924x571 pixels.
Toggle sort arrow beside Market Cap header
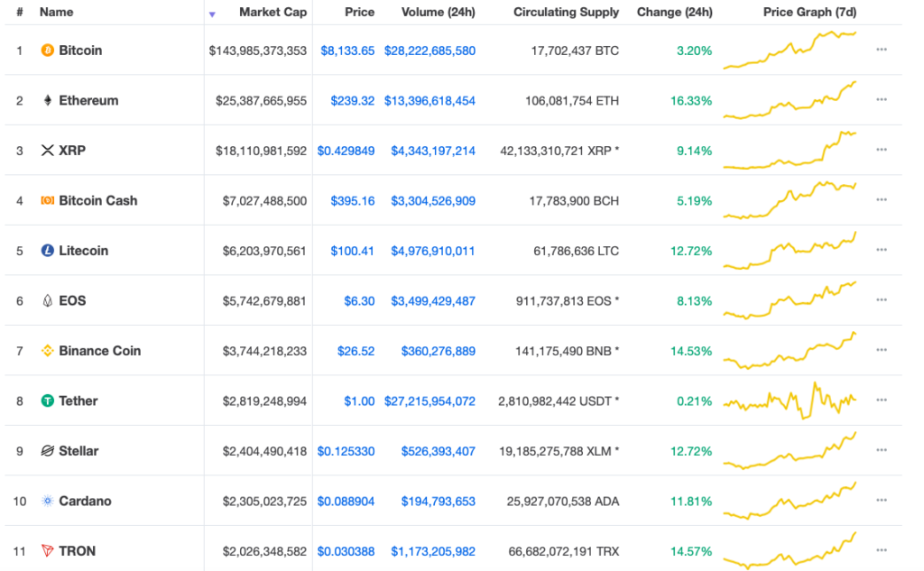[212, 14]
